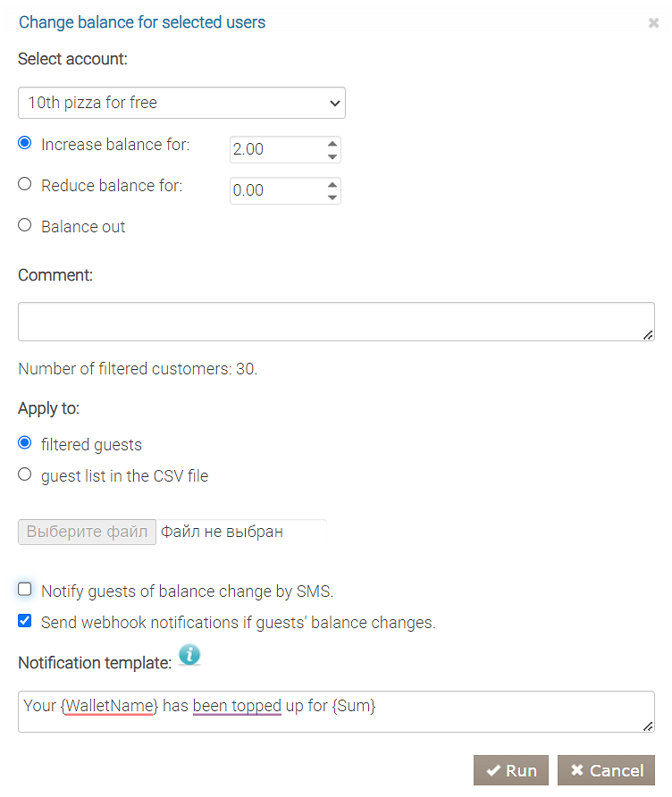Open the Select account dropdown

click(x=181, y=103)
